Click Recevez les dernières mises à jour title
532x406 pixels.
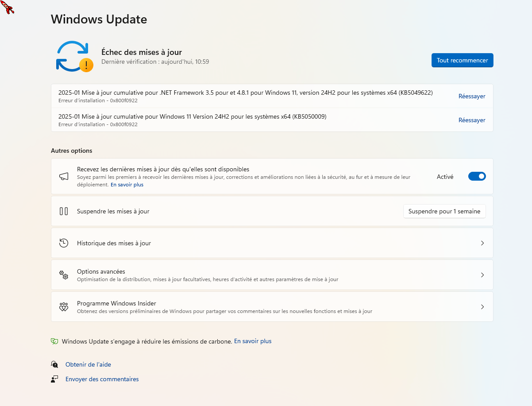(163, 169)
